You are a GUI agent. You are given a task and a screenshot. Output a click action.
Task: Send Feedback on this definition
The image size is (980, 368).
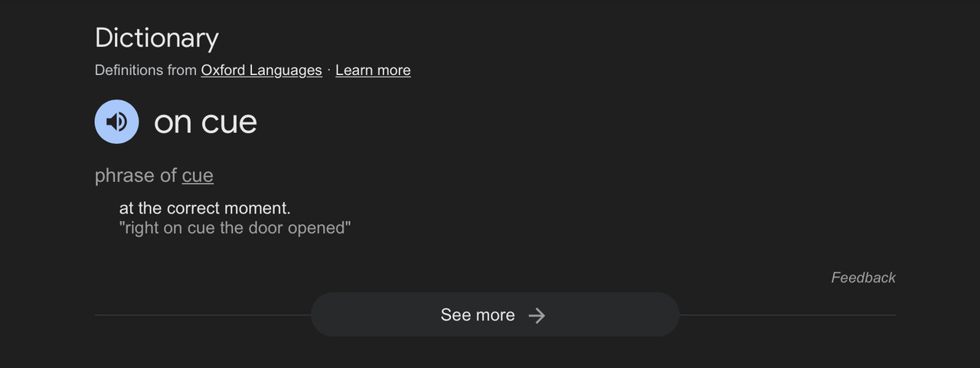(x=863, y=278)
